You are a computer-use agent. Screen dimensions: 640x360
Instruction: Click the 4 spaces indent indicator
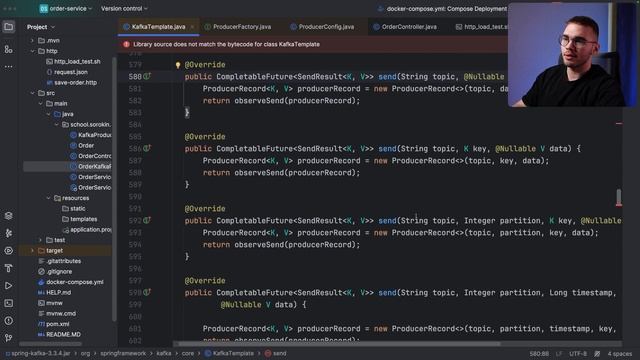coord(619,354)
